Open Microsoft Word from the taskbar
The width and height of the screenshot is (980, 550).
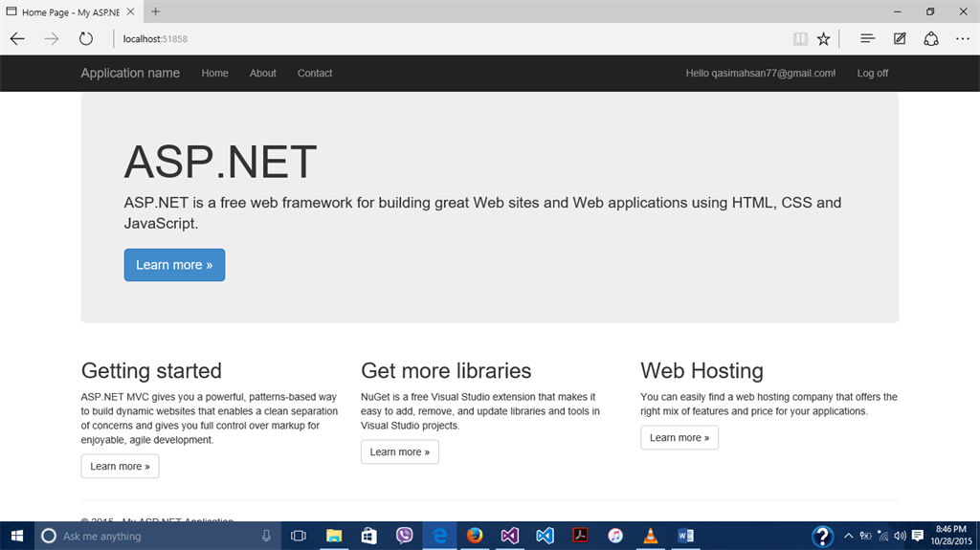pyautogui.click(x=685, y=536)
